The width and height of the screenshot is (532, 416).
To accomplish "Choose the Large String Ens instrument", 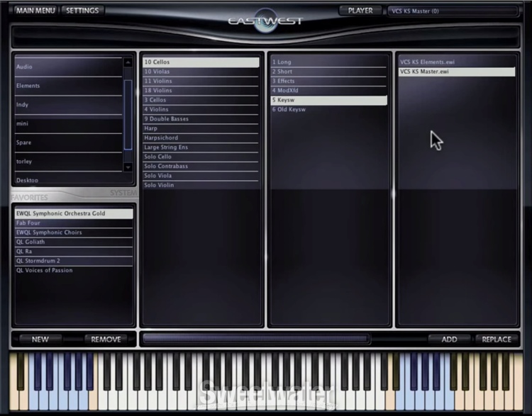I will 201,147.
